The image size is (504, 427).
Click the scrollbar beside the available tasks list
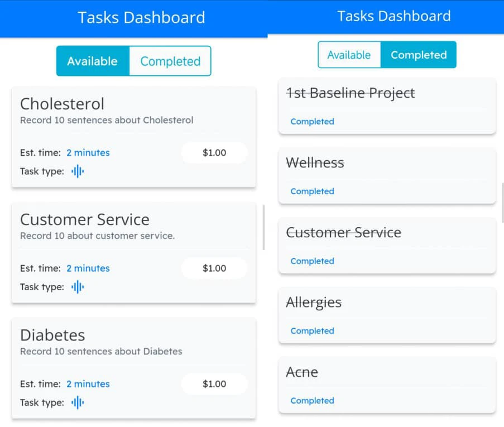tap(263, 227)
